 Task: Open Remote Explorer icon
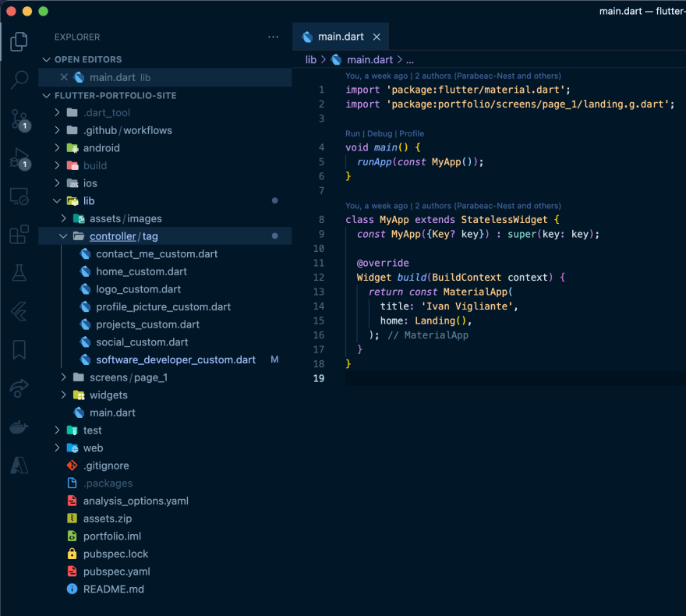pyautogui.click(x=19, y=196)
